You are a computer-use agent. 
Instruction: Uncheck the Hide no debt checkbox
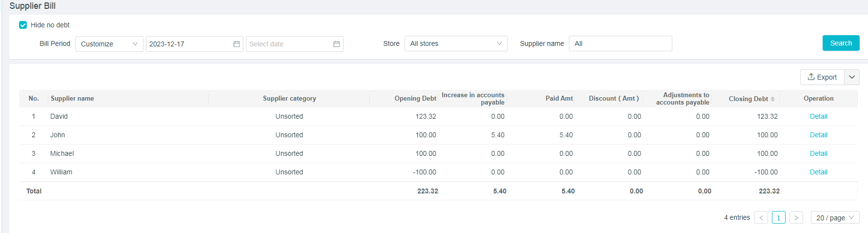23,25
